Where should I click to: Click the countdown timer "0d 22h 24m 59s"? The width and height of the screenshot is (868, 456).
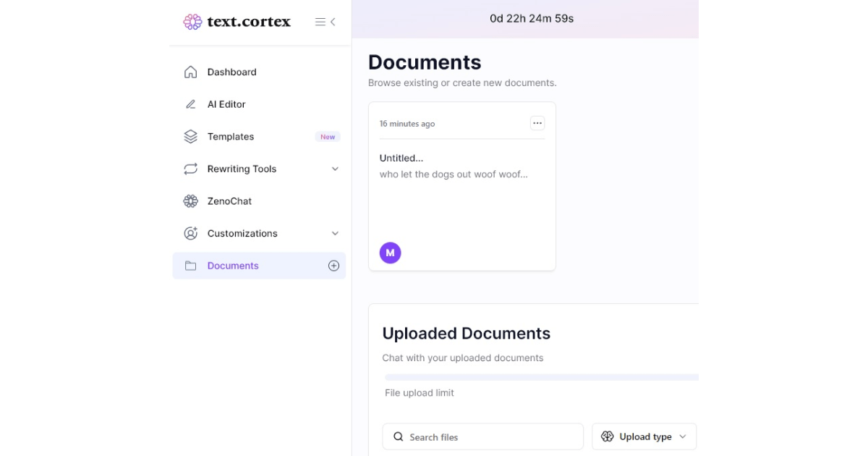[x=532, y=19]
